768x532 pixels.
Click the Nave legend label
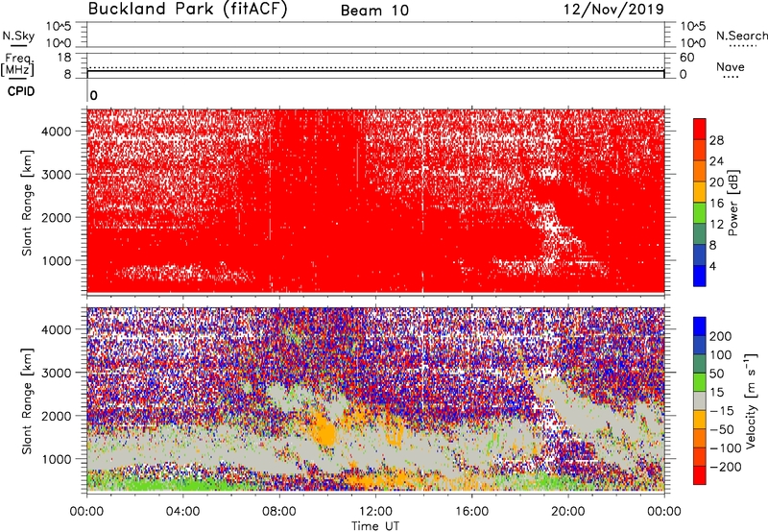pyautogui.click(x=731, y=66)
